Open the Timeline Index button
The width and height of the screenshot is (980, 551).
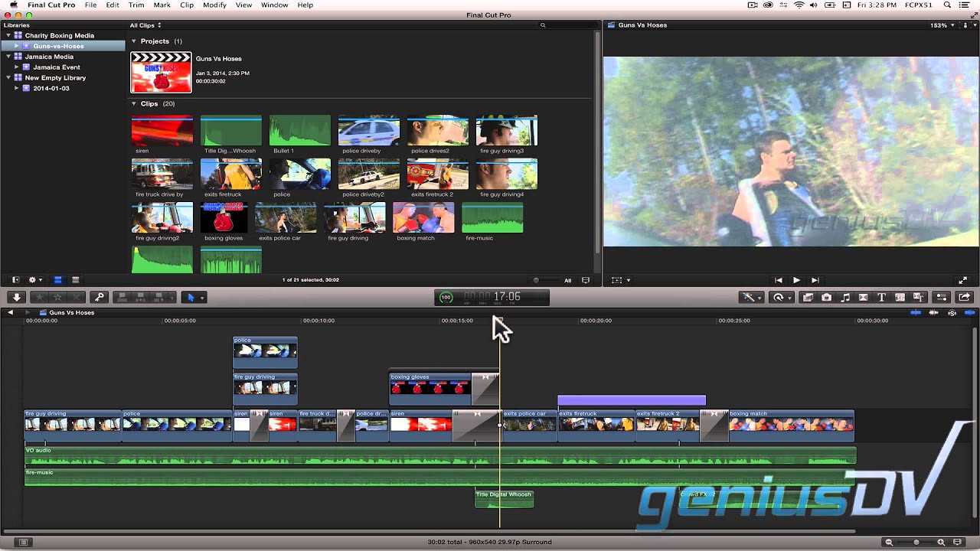(23, 542)
